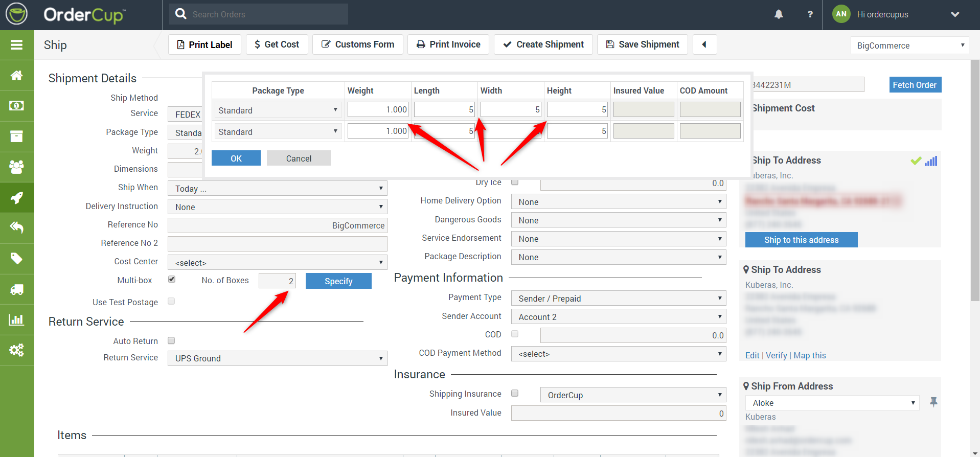Enable the Shipping Insurance checkbox
980x457 pixels.
pyautogui.click(x=515, y=393)
